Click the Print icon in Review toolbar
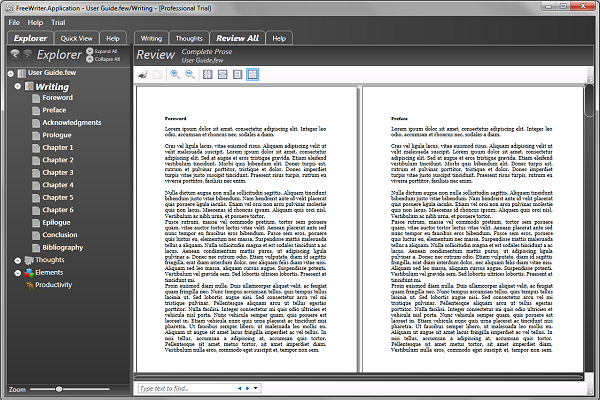Viewport: 600px width, 400px height. coord(143,74)
